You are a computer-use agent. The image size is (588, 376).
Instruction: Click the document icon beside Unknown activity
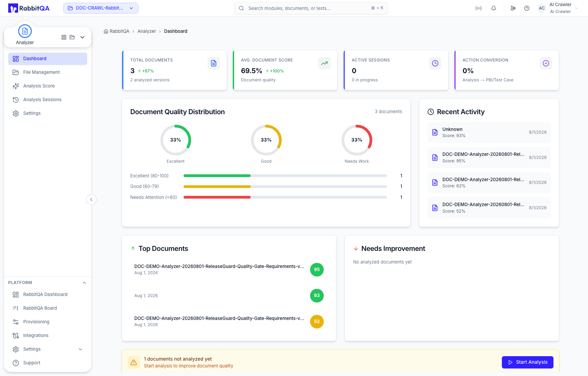pyautogui.click(x=435, y=132)
